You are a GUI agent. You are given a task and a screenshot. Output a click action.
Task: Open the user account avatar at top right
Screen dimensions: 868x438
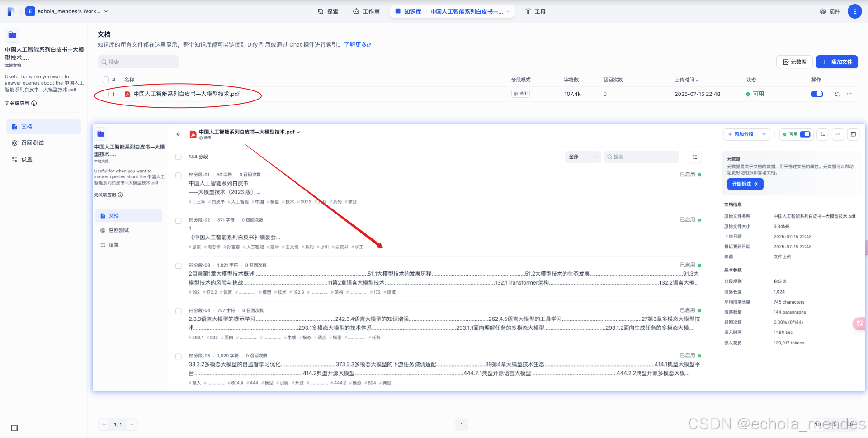(854, 11)
